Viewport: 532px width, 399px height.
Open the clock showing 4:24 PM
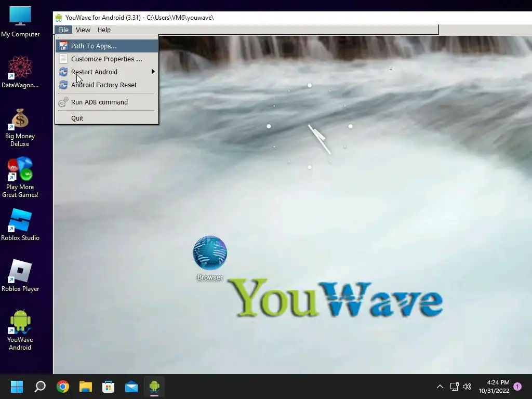(494, 387)
